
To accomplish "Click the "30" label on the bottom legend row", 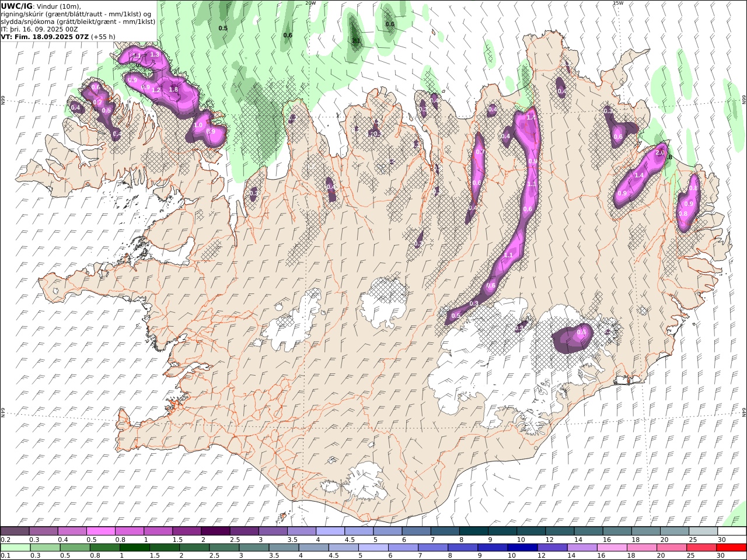I will (721, 556).
